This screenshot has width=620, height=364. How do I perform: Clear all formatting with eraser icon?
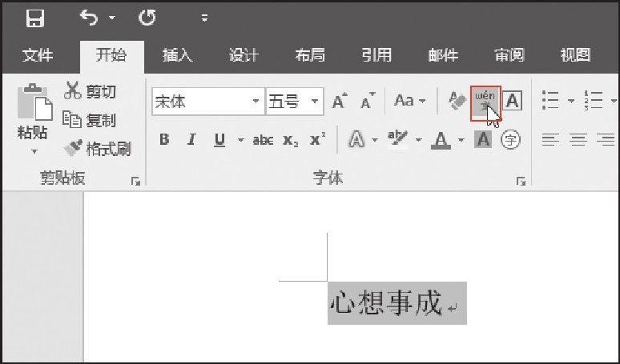[457, 101]
